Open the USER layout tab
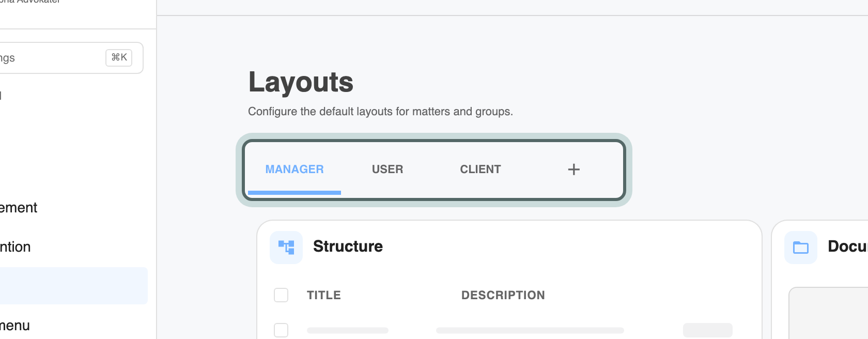The height and width of the screenshot is (339, 868). click(388, 169)
